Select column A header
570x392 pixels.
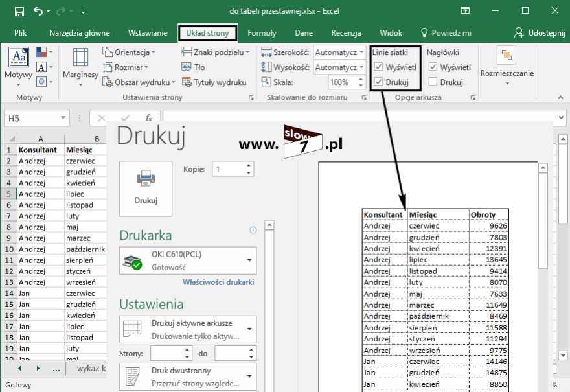41,139
